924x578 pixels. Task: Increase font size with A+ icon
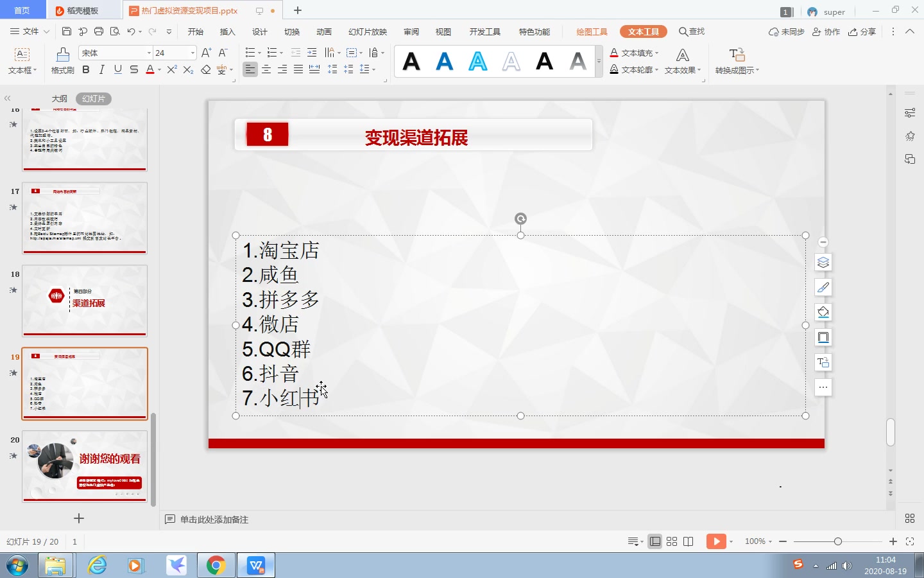[207, 53]
